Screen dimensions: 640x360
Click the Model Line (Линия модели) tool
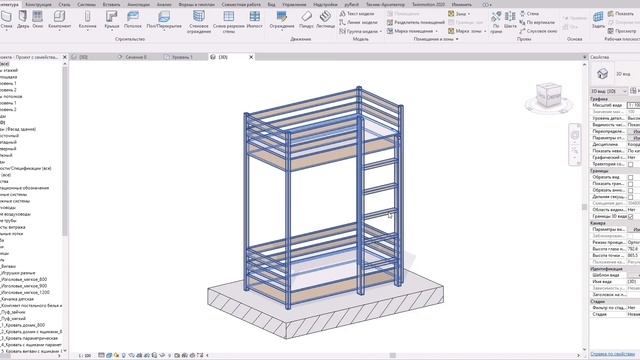point(358,22)
